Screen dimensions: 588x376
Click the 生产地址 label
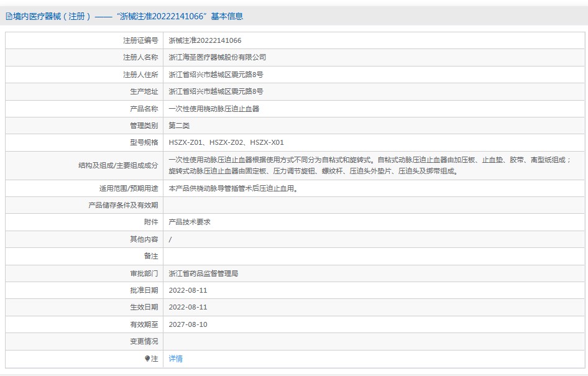[x=144, y=91]
